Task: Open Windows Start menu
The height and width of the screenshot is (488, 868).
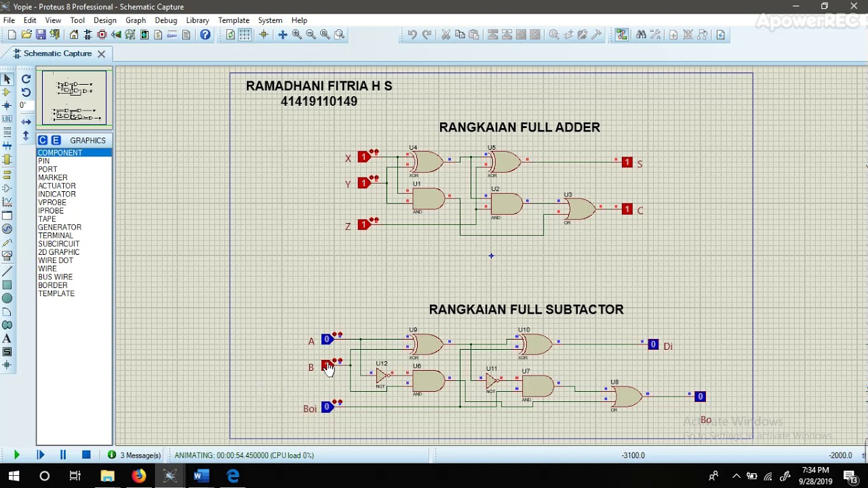Action: pyautogui.click(x=14, y=476)
